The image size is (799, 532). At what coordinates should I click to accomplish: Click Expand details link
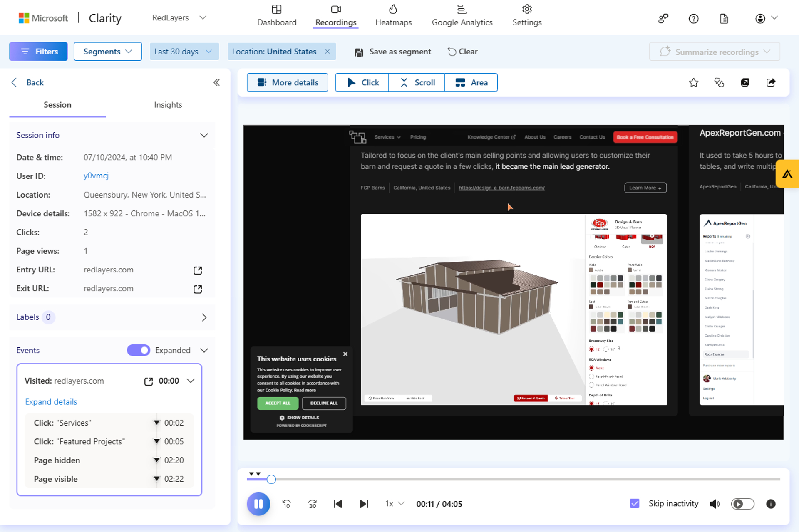pos(51,402)
